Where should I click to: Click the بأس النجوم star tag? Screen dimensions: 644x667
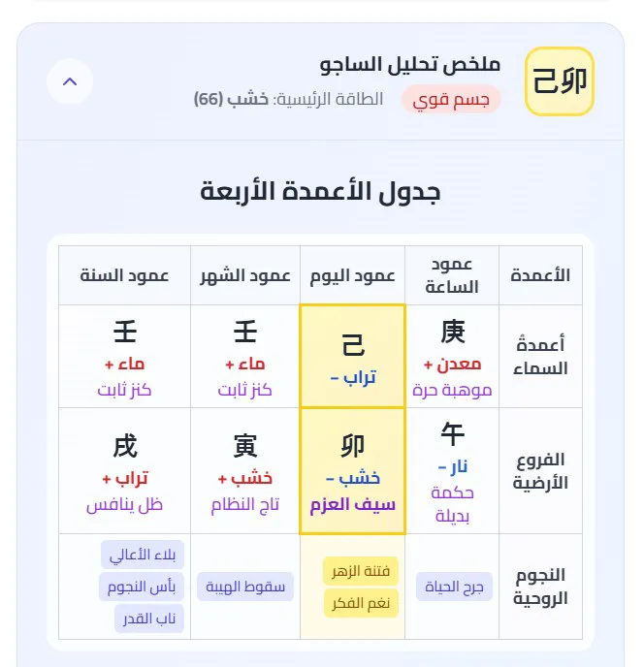(x=142, y=587)
